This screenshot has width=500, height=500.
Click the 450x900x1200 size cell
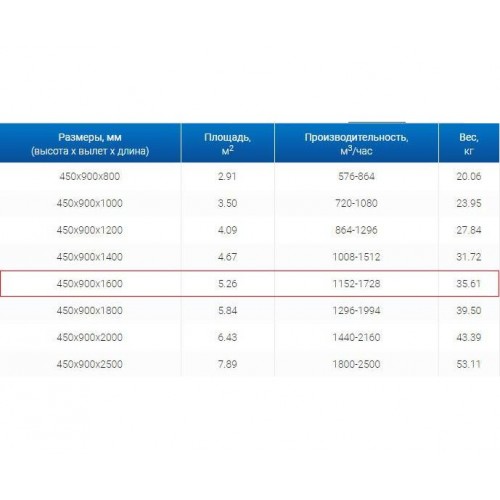click(90, 230)
